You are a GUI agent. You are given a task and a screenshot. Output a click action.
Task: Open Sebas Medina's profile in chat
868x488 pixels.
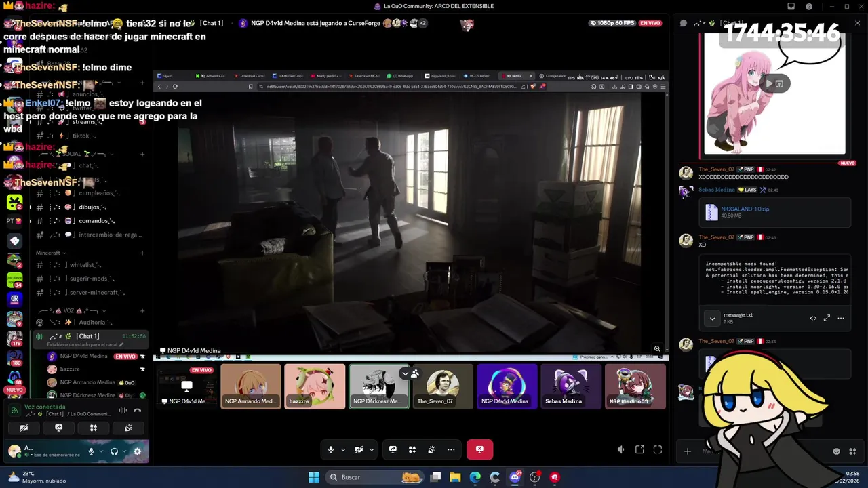tap(716, 190)
